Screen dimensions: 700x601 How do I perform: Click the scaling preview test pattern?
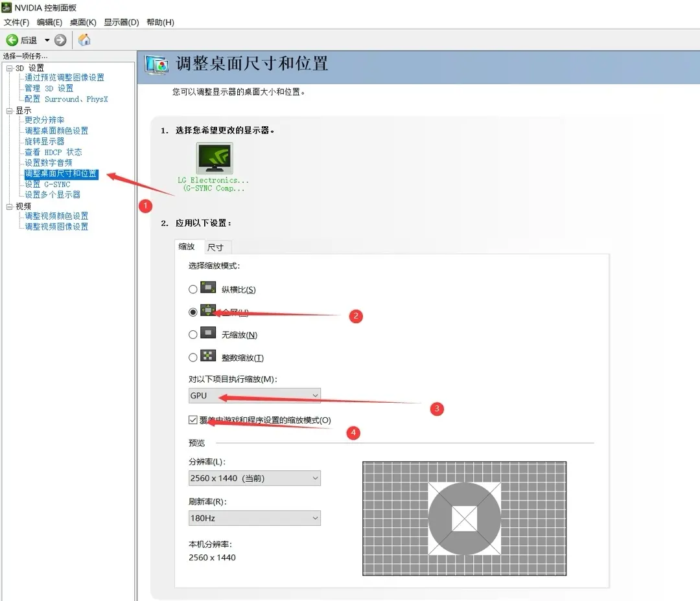[x=464, y=519]
